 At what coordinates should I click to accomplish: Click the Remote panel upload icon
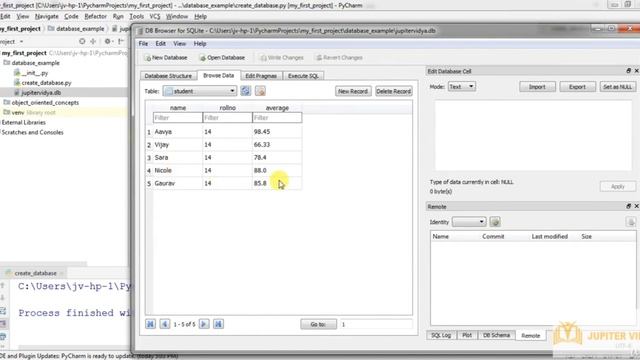(631, 222)
